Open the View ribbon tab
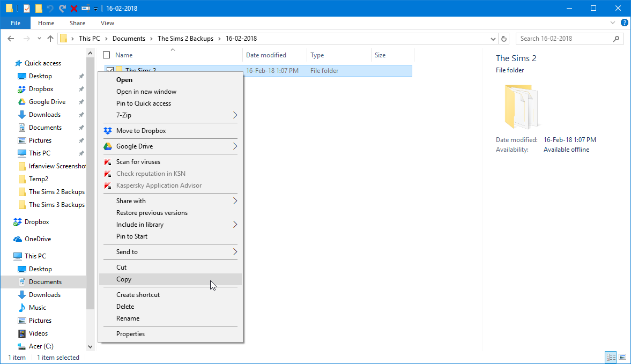 click(107, 24)
